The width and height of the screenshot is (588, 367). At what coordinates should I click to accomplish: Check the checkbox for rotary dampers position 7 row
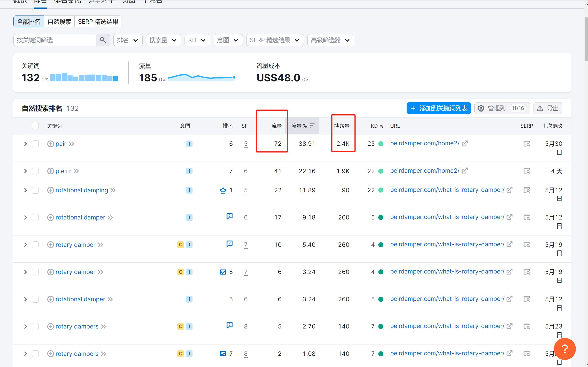click(35, 354)
